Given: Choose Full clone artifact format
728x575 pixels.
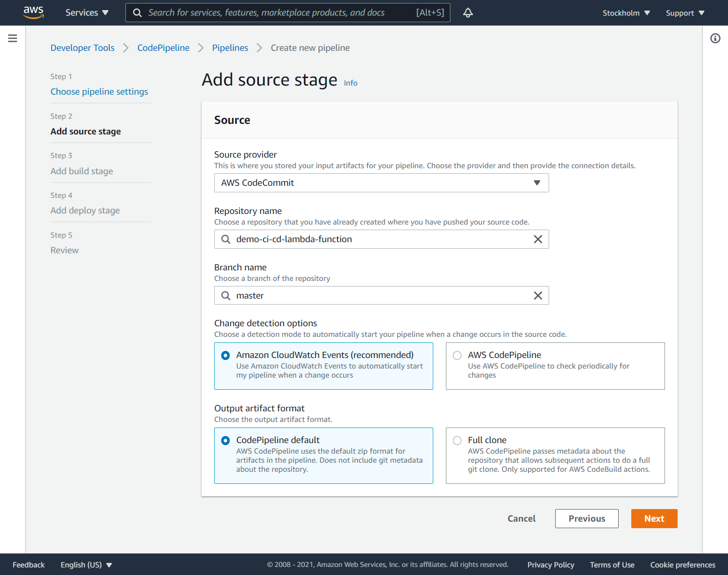Looking at the screenshot, I should 555,456.
